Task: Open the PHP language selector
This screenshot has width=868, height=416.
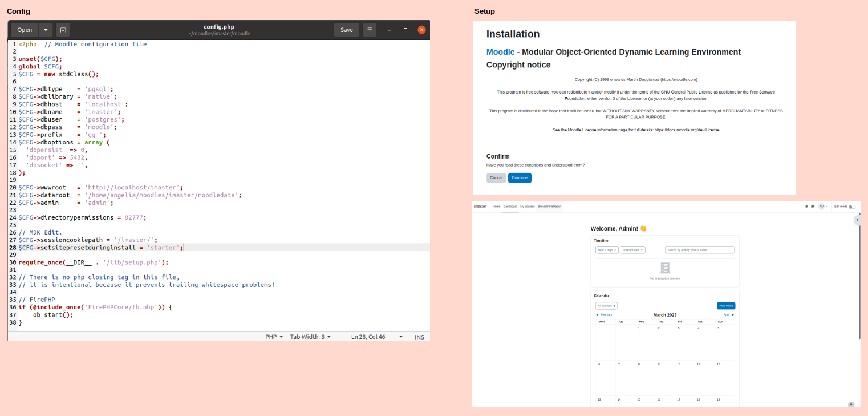Action: point(274,337)
